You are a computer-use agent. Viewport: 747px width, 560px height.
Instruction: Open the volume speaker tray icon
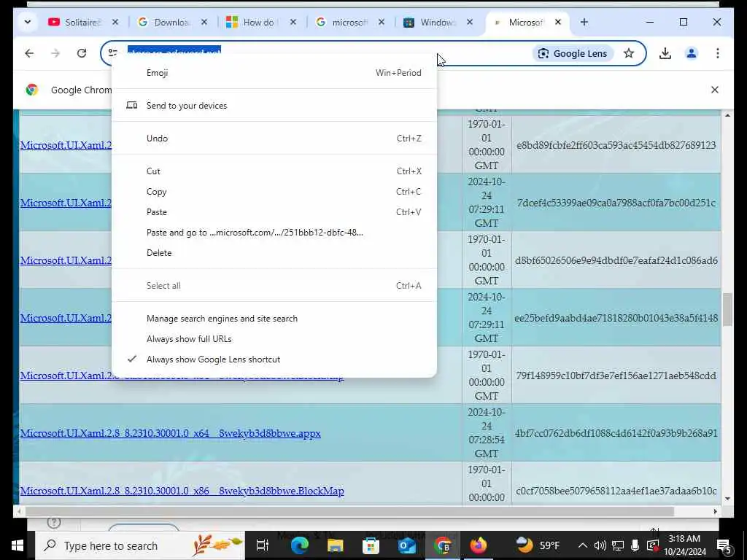click(600, 545)
